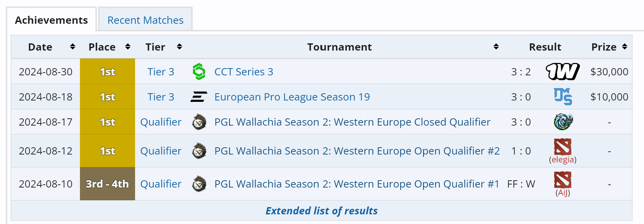Click the Dota 2 logo above elegia

(x=562, y=147)
